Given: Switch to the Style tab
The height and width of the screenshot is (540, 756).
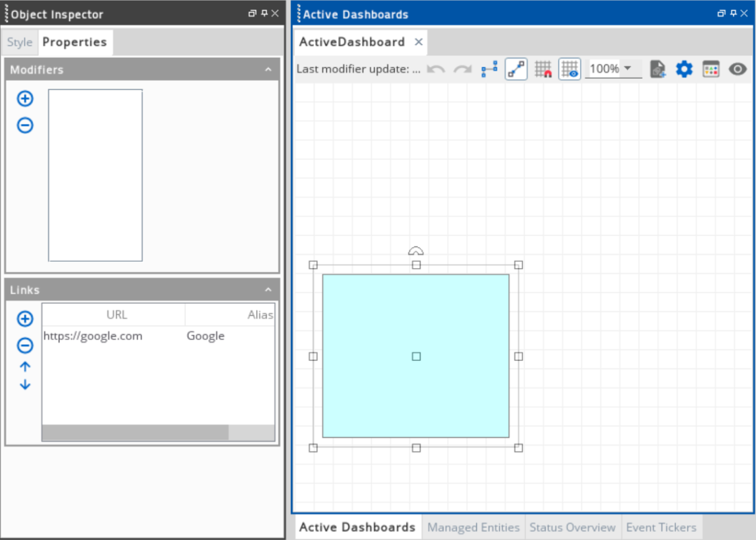Looking at the screenshot, I should click(x=20, y=42).
